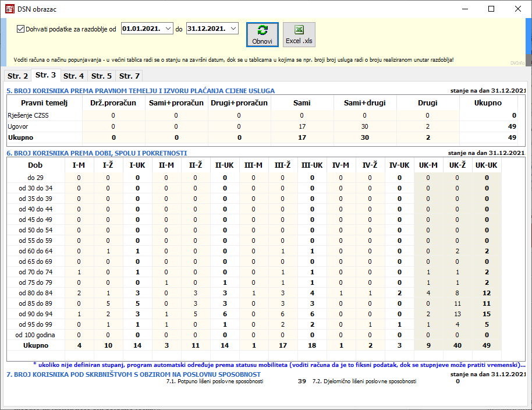This screenshot has width=532, height=410.
Task: Export data with the Excel .xls button
Action: [x=299, y=34]
